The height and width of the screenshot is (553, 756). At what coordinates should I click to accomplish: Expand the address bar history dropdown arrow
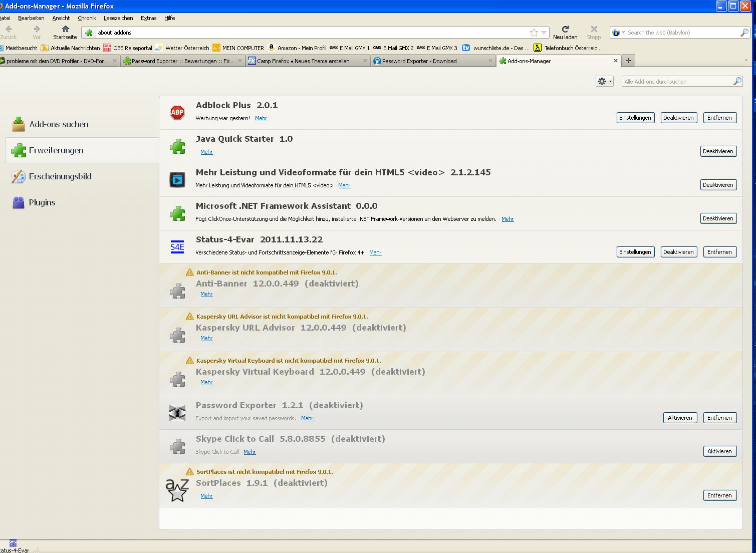[544, 33]
